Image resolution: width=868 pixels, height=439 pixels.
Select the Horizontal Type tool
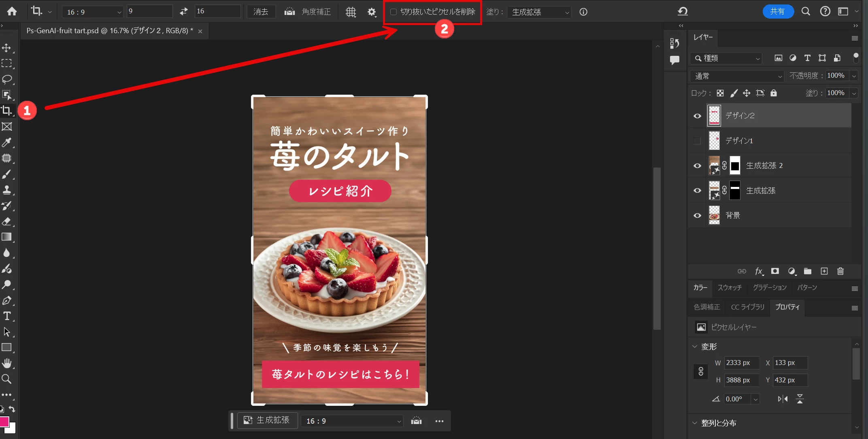[7, 316]
